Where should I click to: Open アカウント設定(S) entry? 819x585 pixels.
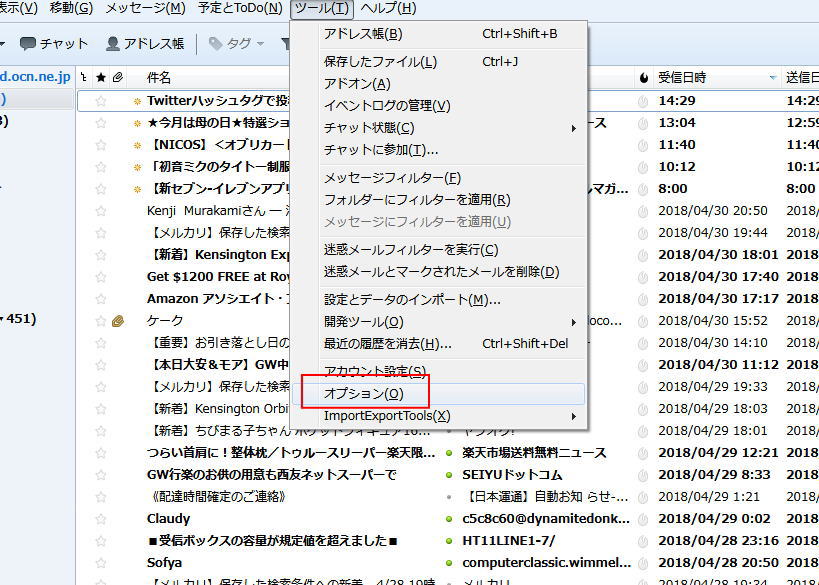439,371
